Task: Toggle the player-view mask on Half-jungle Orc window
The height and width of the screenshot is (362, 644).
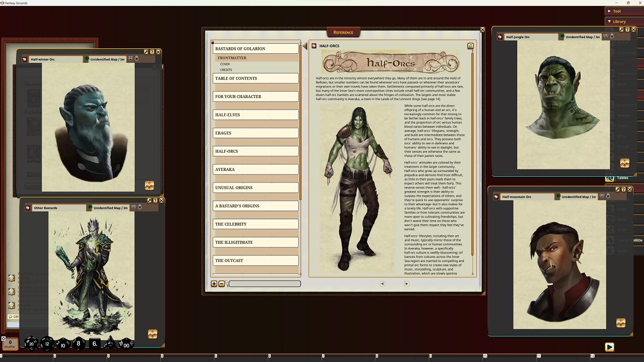Action: pos(605,36)
